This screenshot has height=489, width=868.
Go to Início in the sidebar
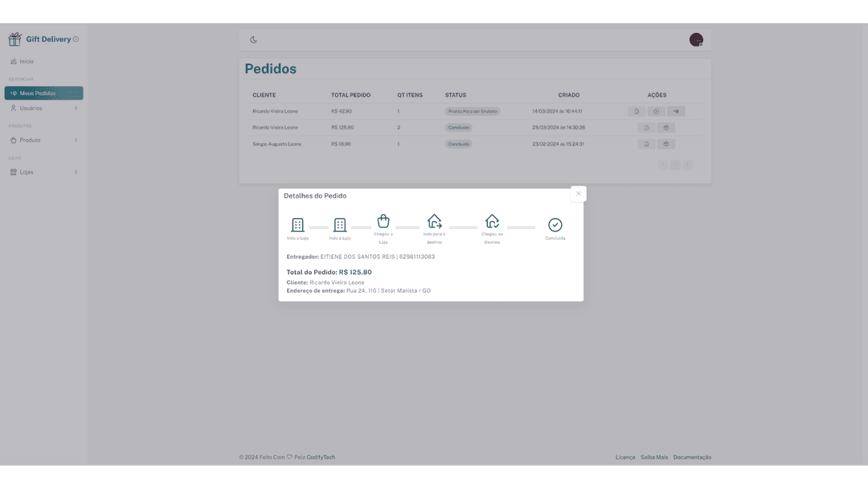(27, 61)
